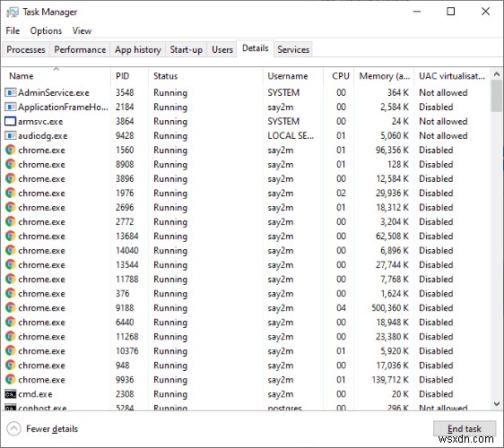504x448 pixels.
Task: Collapse view with Fewer details
Action: (x=42, y=428)
